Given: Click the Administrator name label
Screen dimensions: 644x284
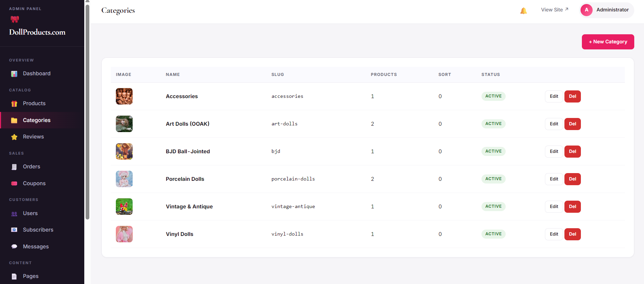Looking at the screenshot, I should 612,10.
